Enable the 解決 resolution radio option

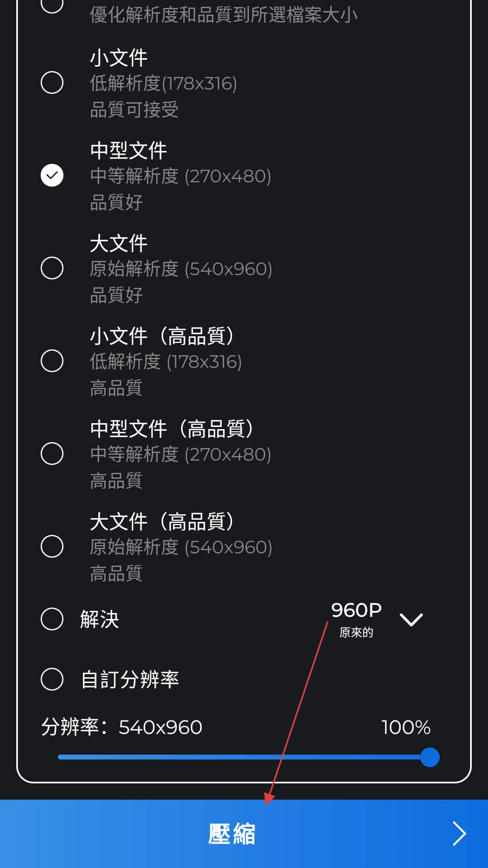pyautogui.click(x=52, y=619)
